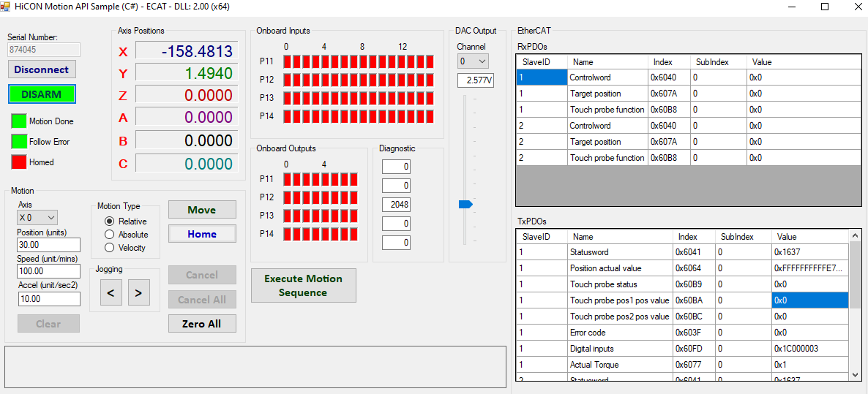The image size is (868, 394).
Task: Click the DISARM button
Action: point(42,94)
